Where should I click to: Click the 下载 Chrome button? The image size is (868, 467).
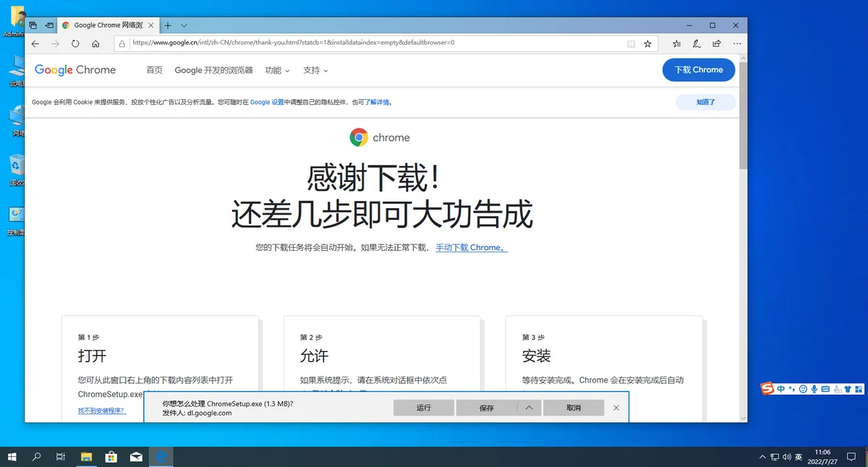699,70
